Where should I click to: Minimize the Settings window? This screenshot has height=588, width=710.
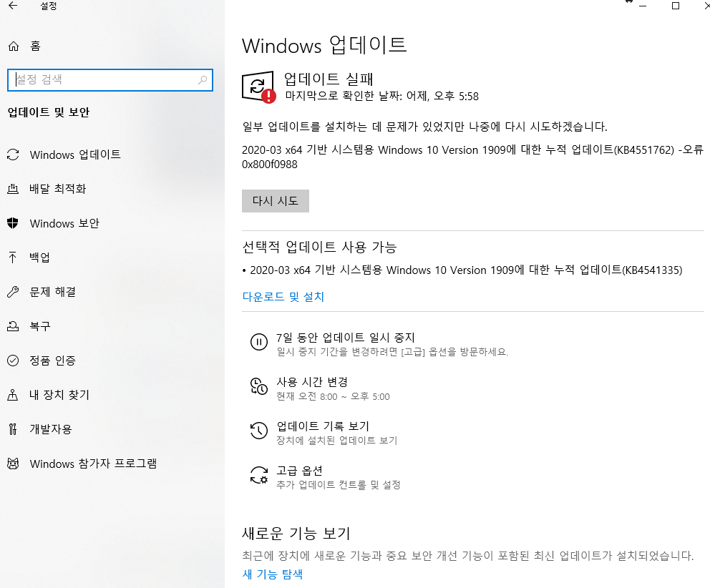[x=643, y=6]
